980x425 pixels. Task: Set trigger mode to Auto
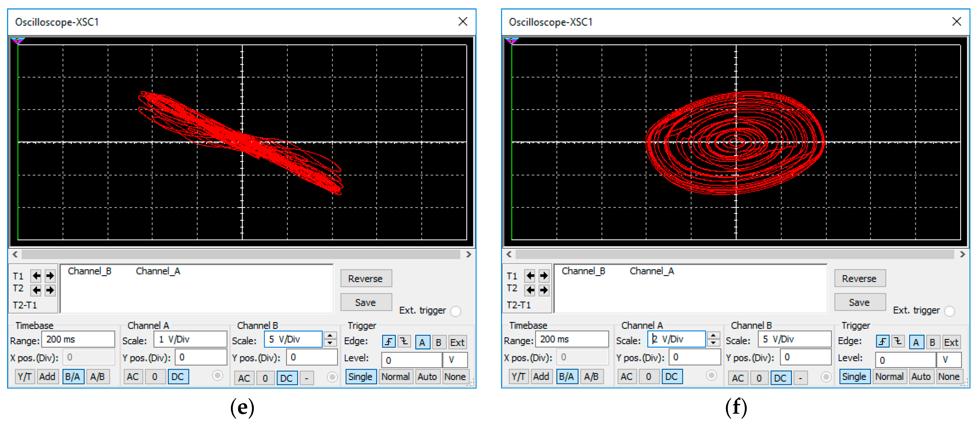tap(428, 377)
